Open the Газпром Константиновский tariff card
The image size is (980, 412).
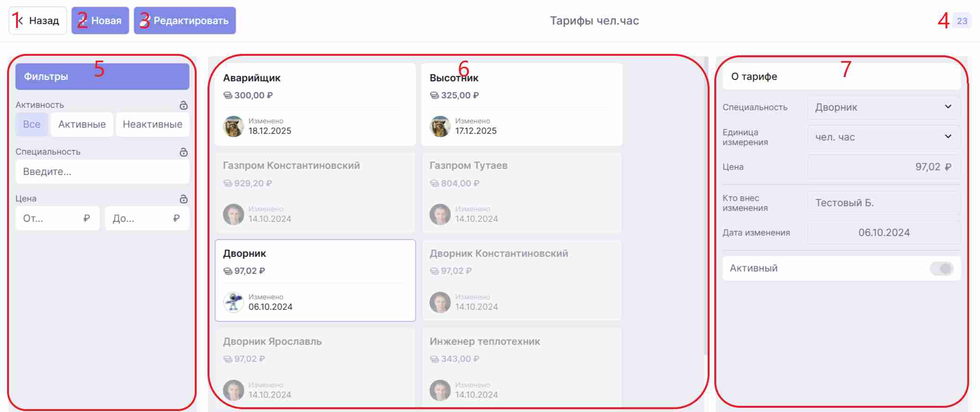click(315, 193)
